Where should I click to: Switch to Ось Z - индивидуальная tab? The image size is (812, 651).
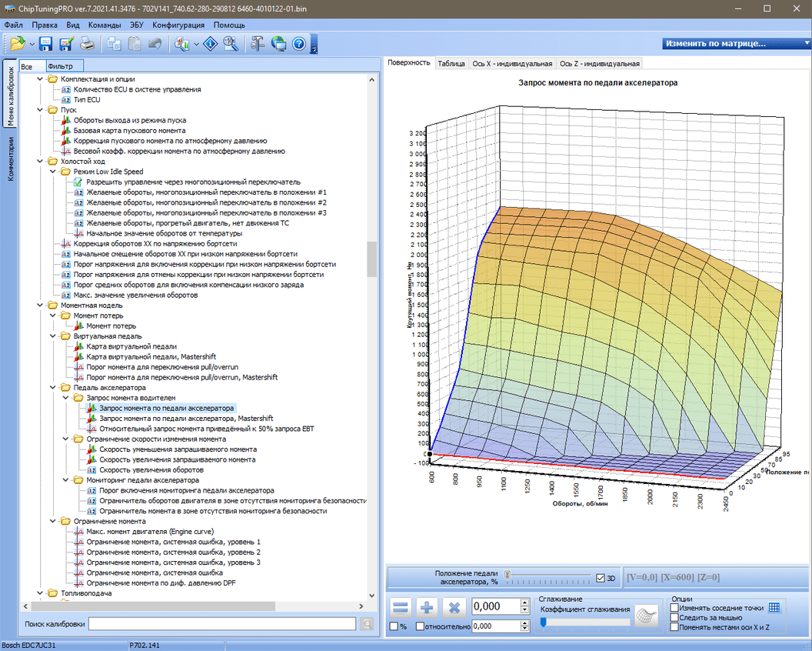pyautogui.click(x=600, y=64)
